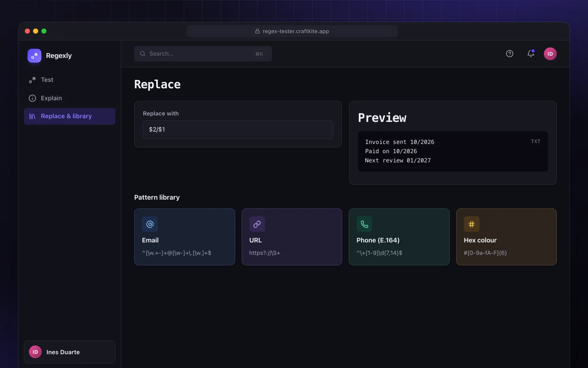Open the notifications bell
Image resolution: width=588 pixels, height=368 pixels.
(531, 54)
